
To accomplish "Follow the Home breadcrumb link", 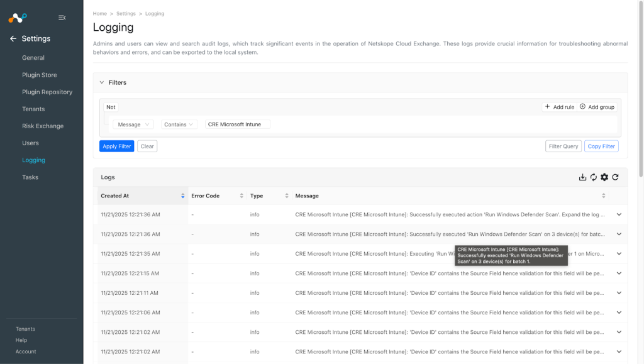I will tap(100, 14).
